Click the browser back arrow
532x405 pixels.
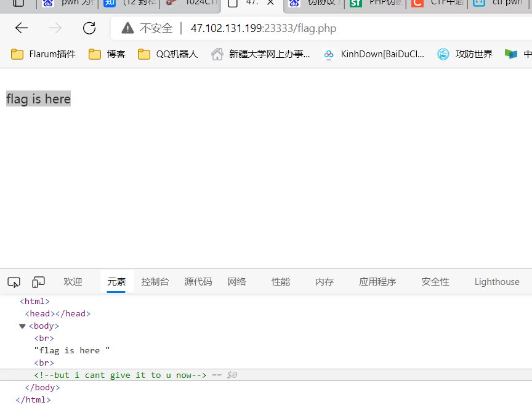(21, 28)
